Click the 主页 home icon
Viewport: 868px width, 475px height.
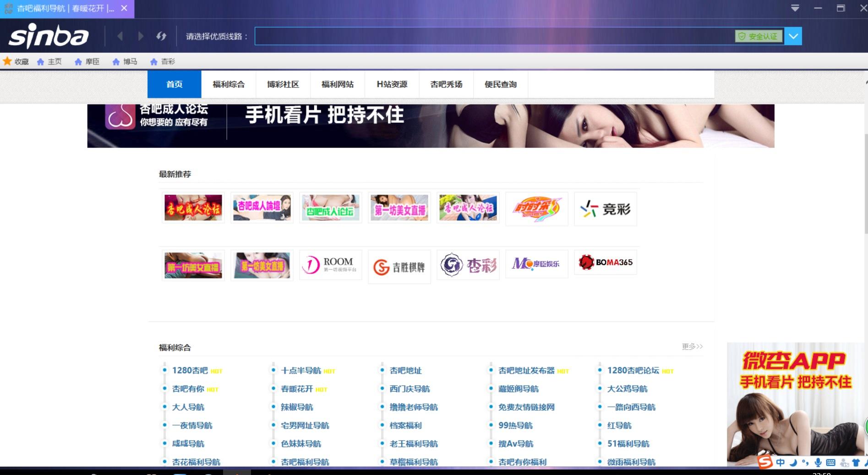point(40,61)
